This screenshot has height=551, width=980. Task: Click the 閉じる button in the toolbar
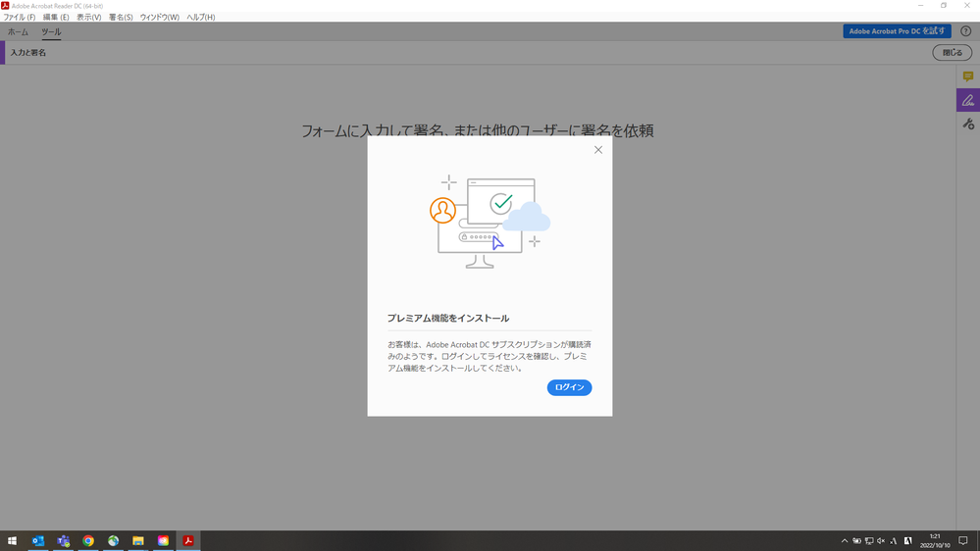(x=952, y=53)
